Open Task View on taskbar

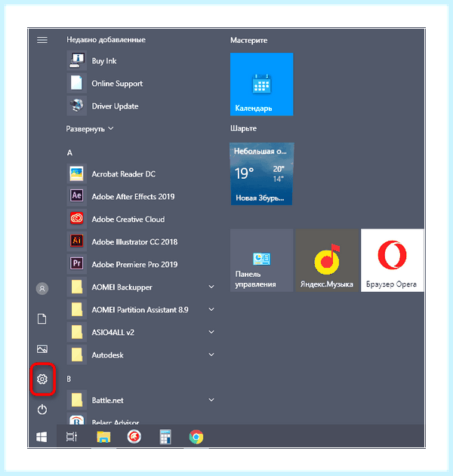pos(72,437)
